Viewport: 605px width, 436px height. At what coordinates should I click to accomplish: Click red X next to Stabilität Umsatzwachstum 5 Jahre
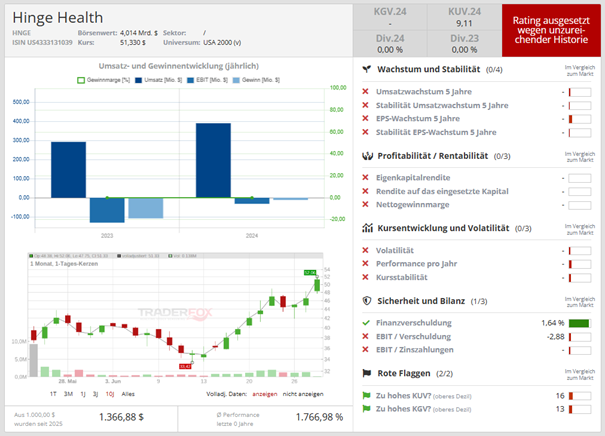365,105
